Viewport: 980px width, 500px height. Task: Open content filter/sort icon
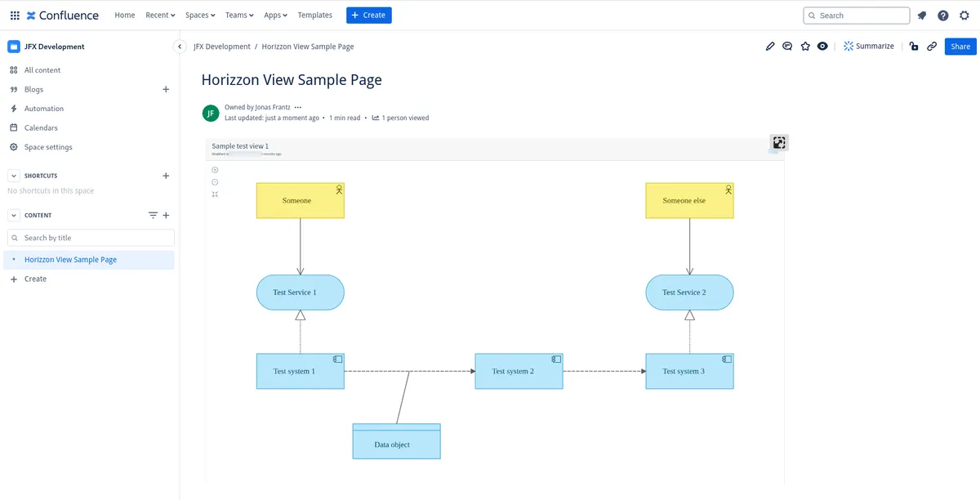(153, 216)
